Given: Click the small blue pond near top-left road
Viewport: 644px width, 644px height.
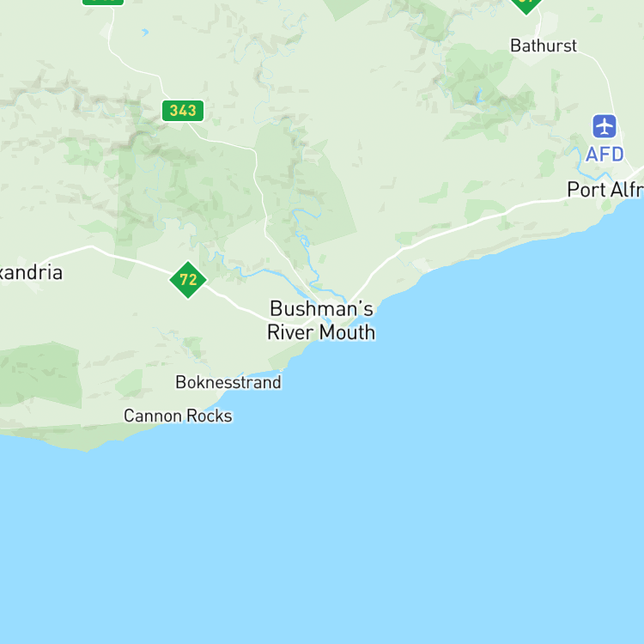Looking at the screenshot, I should tap(144, 32).
